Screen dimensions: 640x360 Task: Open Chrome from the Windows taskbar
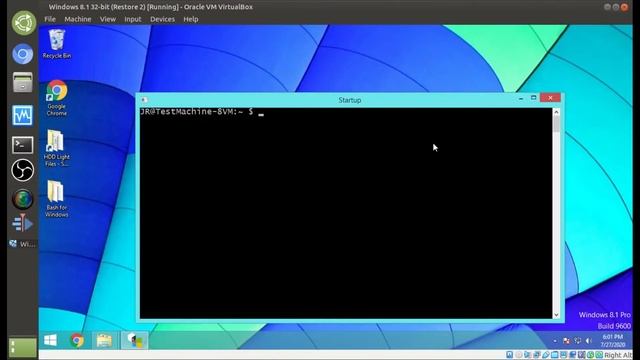coord(77,340)
